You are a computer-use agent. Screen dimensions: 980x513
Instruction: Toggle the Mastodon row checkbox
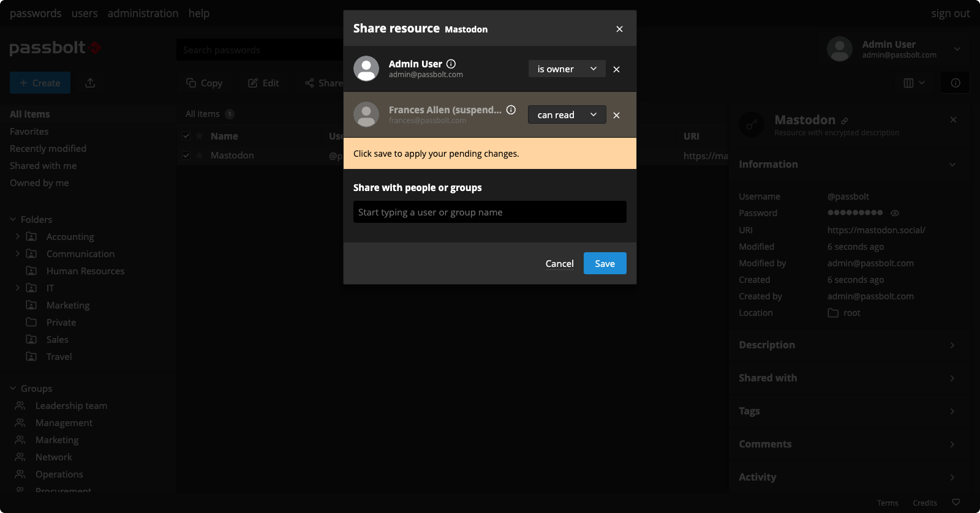point(186,155)
